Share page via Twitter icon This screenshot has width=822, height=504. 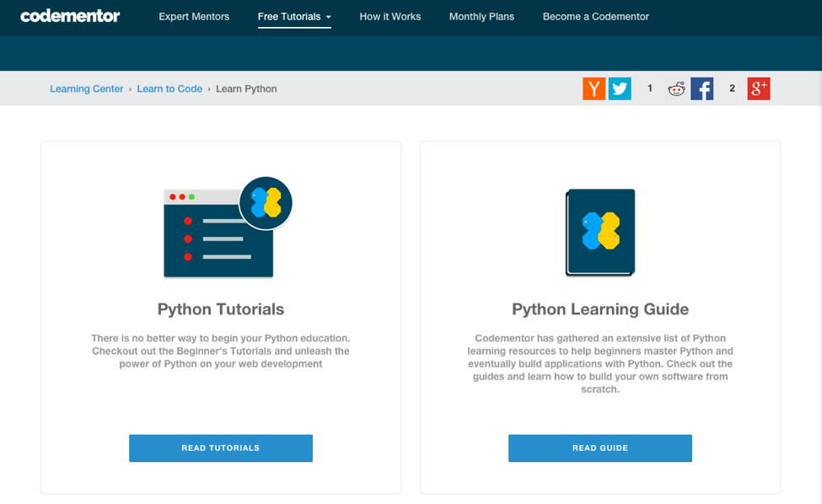[x=620, y=88]
